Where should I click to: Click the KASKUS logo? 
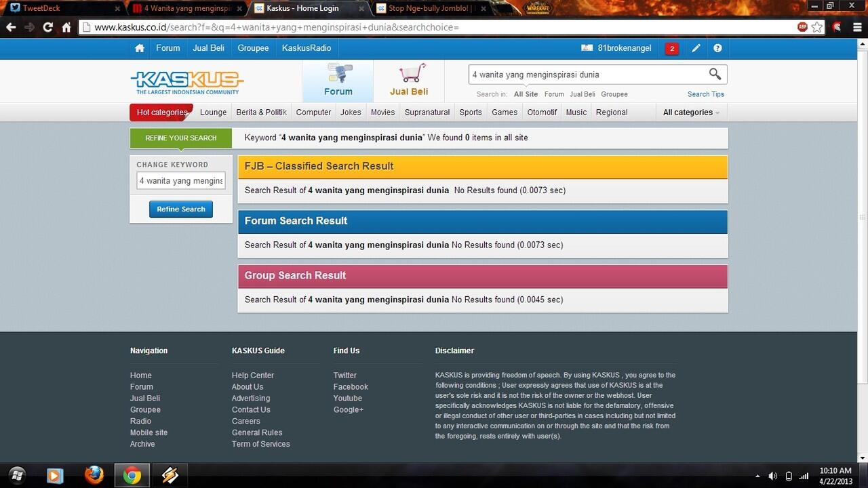coord(186,82)
